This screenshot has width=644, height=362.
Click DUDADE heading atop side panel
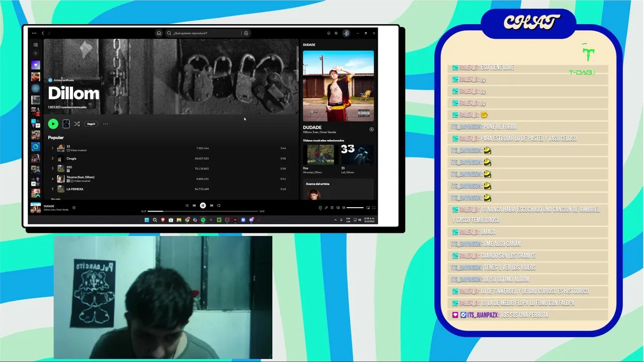point(309,45)
